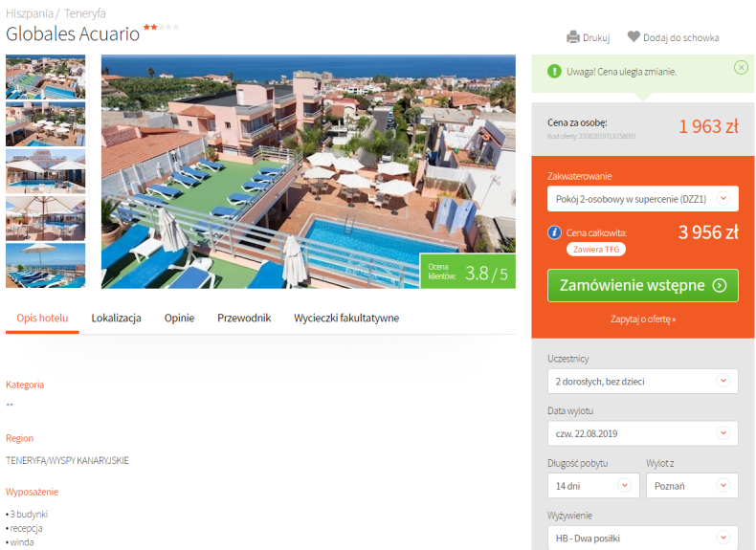
Task: Change the Długość pobytu 14 dni dropdown
Action: pyautogui.click(x=593, y=485)
